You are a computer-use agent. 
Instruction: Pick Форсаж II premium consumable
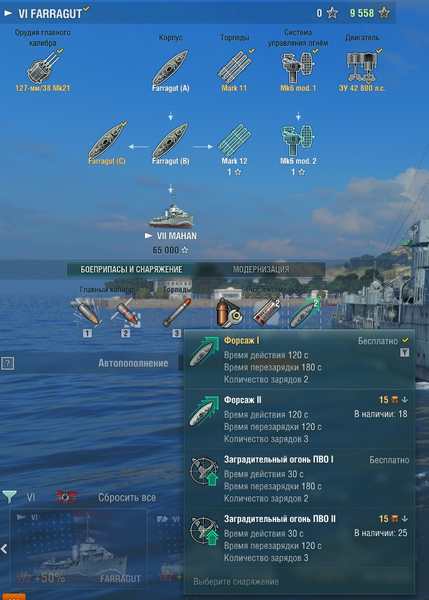[299, 419]
